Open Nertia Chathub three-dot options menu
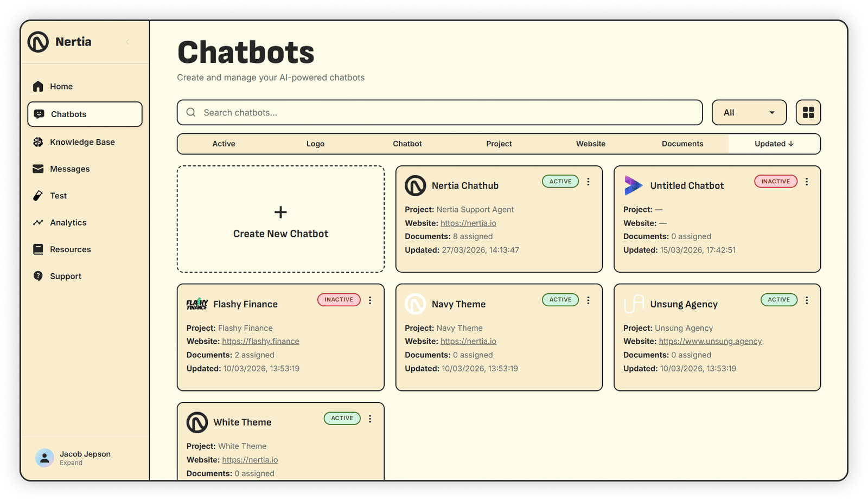The height and width of the screenshot is (501, 868). [588, 182]
